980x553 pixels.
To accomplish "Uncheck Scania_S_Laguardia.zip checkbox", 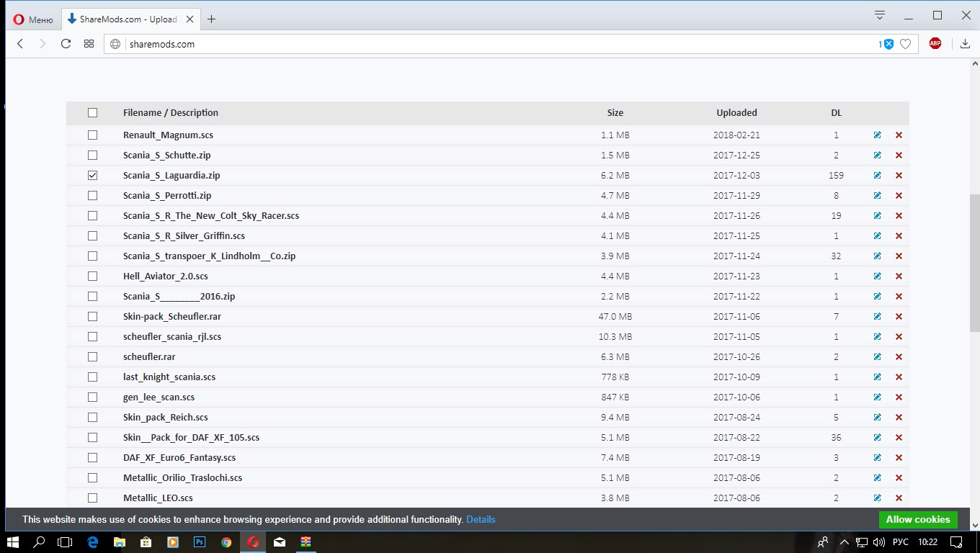I will click(x=92, y=176).
